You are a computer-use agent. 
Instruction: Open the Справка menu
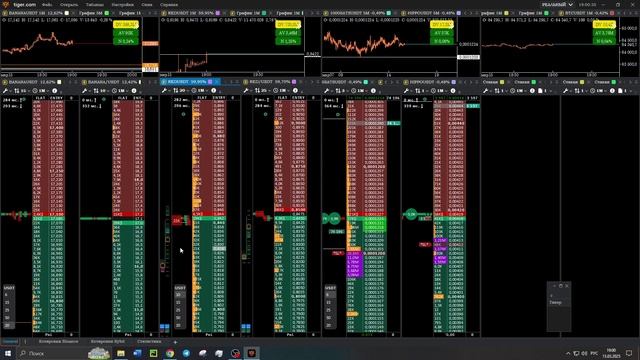pos(169,4)
